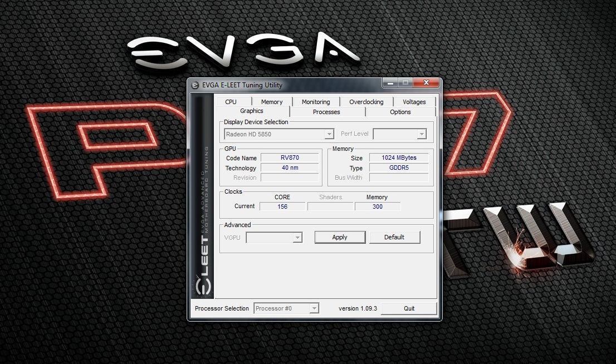Image resolution: width=616 pixels, height=364 pixels.
Task: Click the E-LEET logo side banner
Action: pyautogui.click(x=202, y=196)
